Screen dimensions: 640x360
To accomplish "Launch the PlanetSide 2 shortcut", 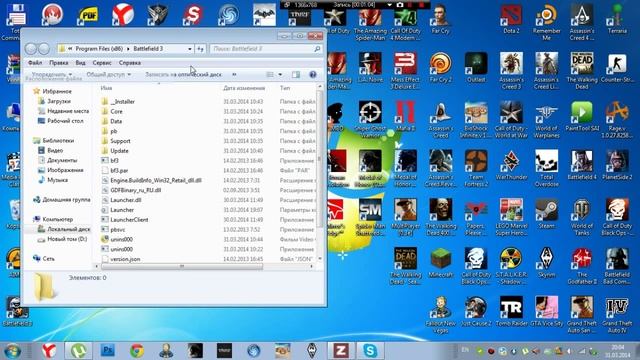I will [x=617, y=165].
